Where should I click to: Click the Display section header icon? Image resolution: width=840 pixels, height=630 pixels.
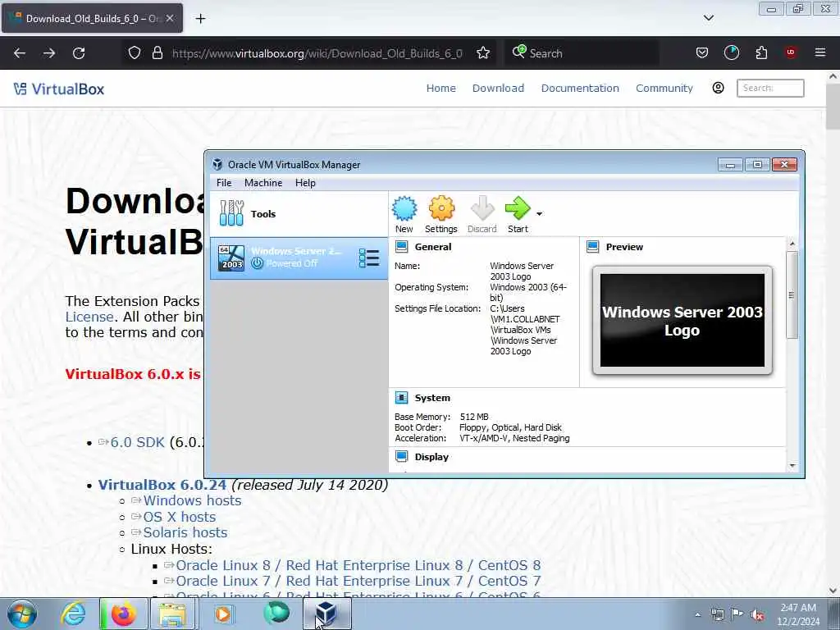point(401,456)
